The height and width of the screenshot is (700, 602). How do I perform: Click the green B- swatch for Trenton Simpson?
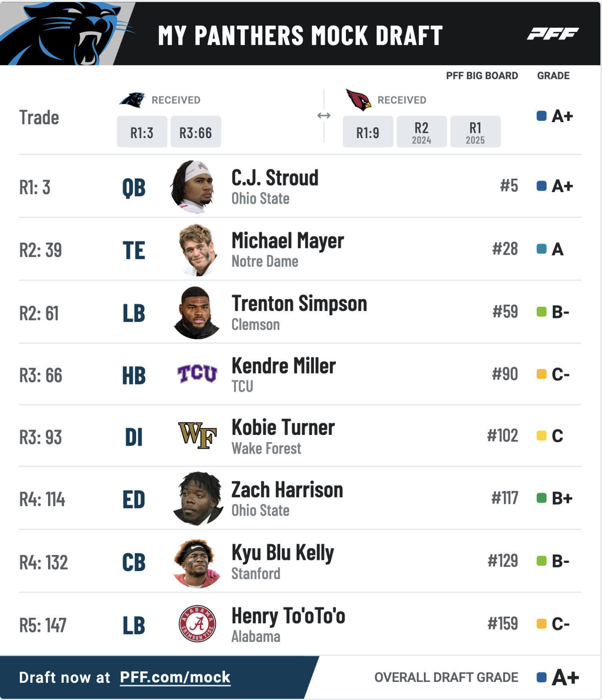pos(542,312)
